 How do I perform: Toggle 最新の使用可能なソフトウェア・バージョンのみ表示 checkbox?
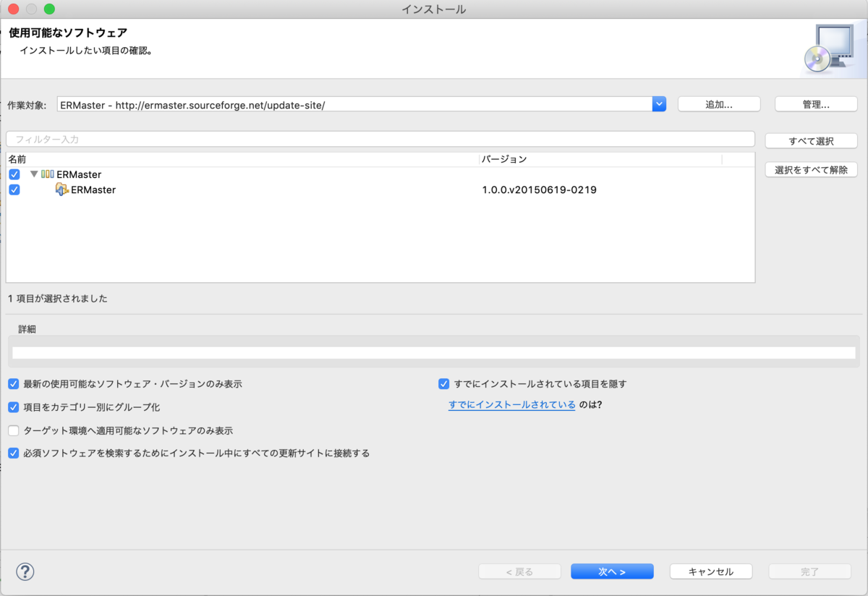[x=14, y=383]
